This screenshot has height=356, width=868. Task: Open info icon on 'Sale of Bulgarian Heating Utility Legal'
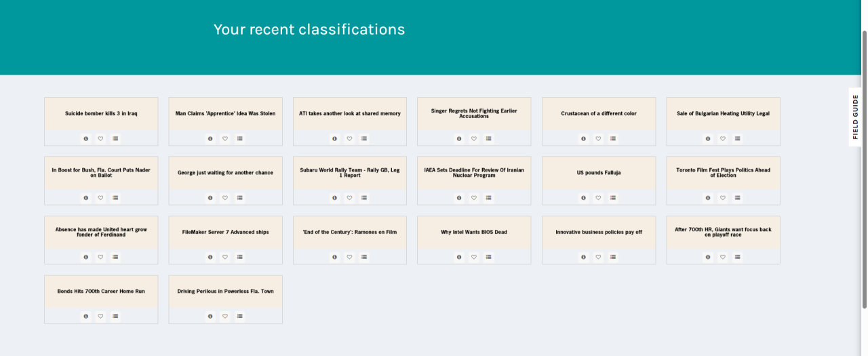pos(708,138)
